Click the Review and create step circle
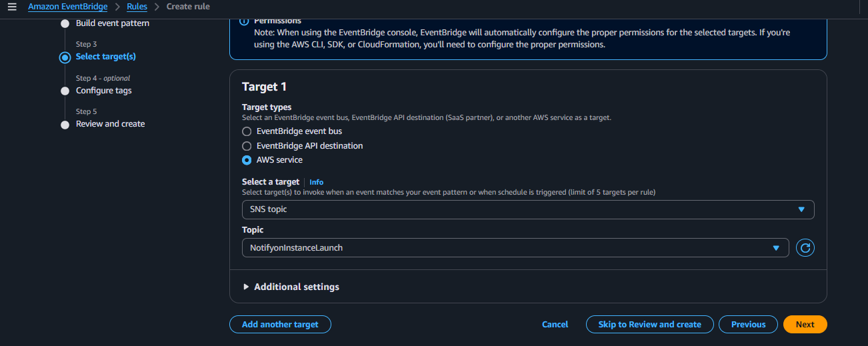The height and width of the screenshot is (346, 868). click(x=65, y=125)
